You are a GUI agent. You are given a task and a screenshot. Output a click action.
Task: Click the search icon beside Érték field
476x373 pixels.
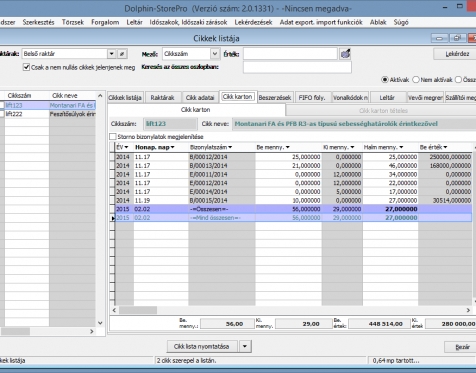click(x=345, y=54)
